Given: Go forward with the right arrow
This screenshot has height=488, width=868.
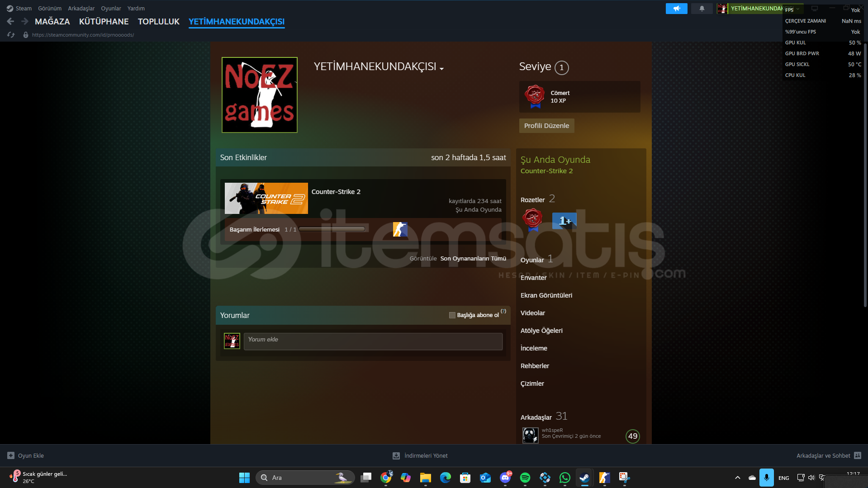Looking at the screenshot, I should click(x=25, y=21).
